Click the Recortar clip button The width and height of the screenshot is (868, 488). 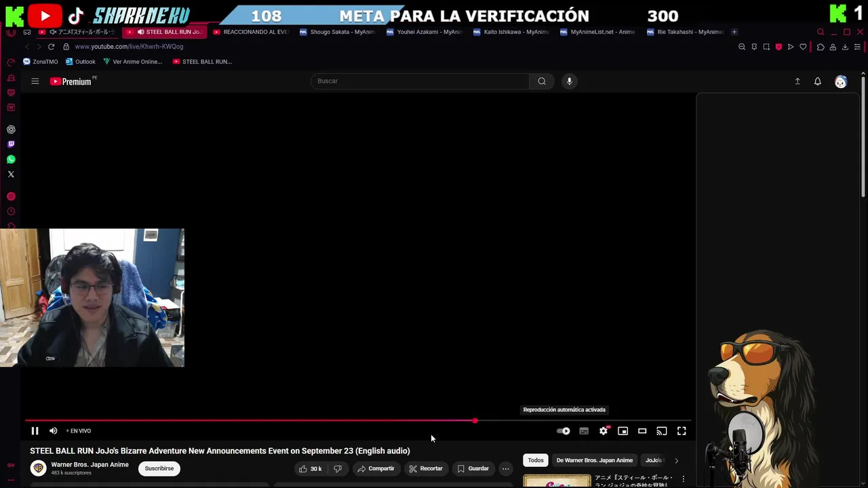coord(426,468)
